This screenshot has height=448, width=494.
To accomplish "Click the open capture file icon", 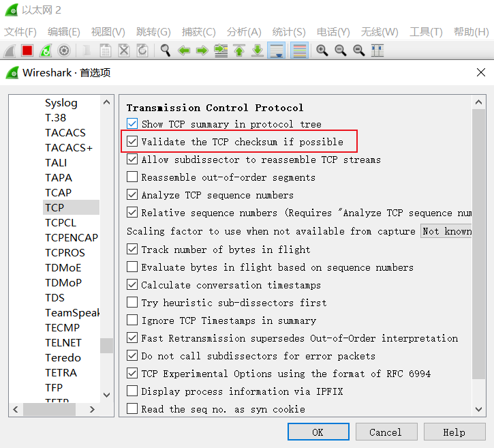I will (x=87, y=50).
